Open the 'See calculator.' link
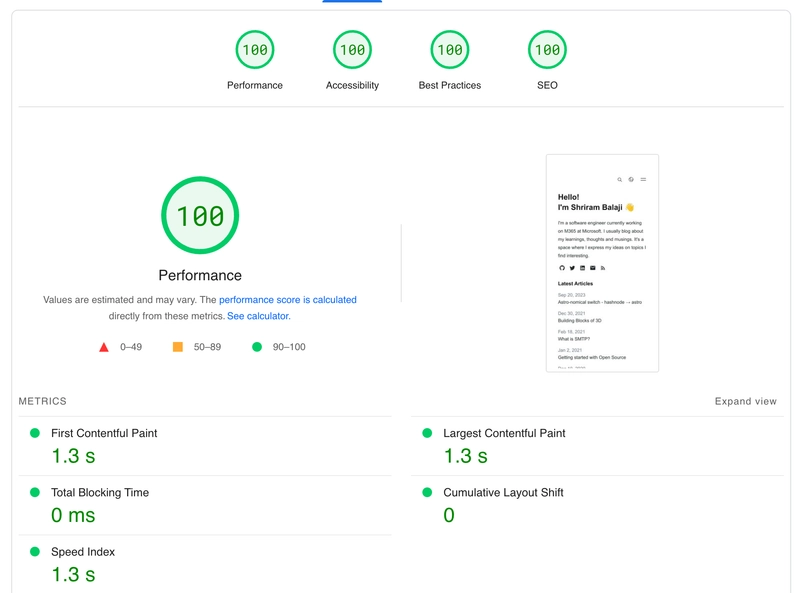 tap(259, 316)
